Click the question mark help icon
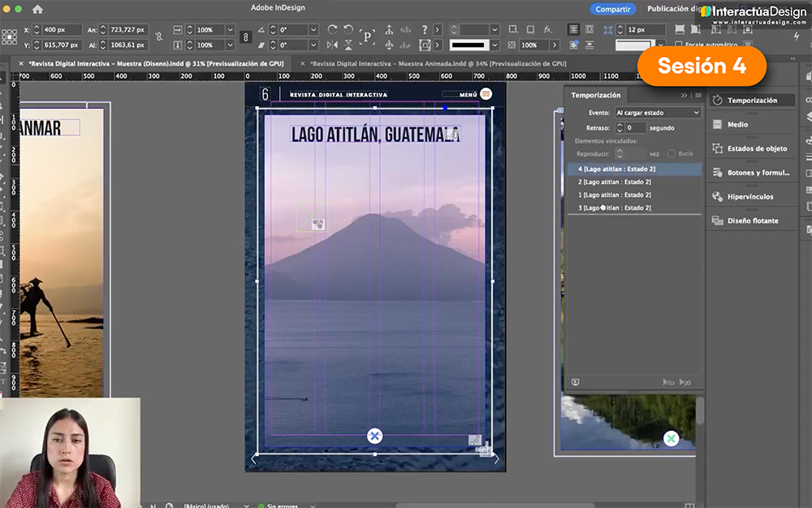Image resolution: width=812 pixels, height=508 pixels. [x=425, y=29]
